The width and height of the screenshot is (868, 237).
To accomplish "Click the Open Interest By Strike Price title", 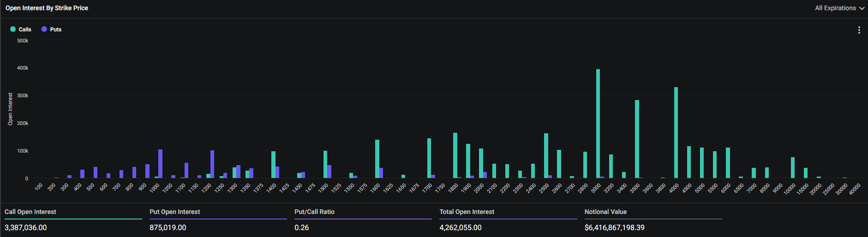I will pos(47,8).
